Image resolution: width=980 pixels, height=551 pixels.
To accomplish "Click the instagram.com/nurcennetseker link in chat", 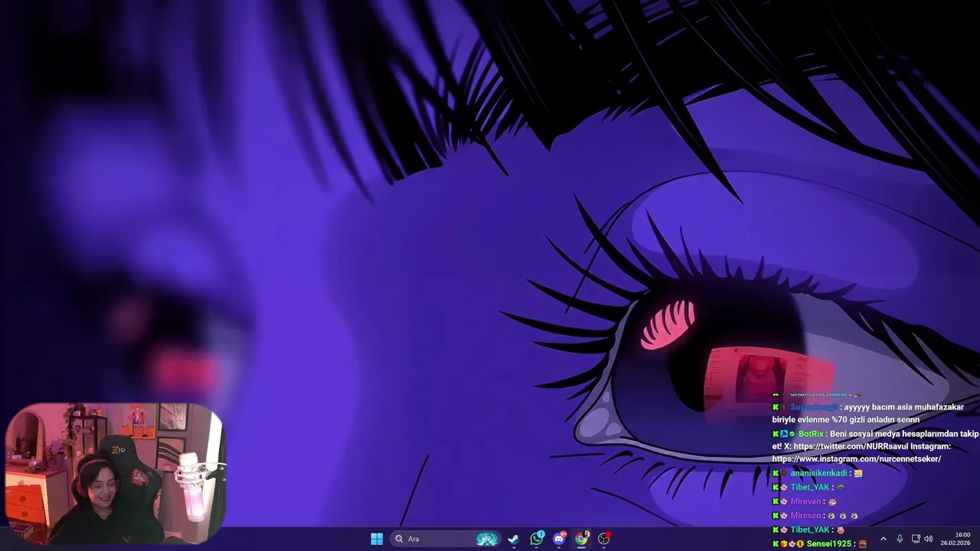I will click(x=857, y=459).
